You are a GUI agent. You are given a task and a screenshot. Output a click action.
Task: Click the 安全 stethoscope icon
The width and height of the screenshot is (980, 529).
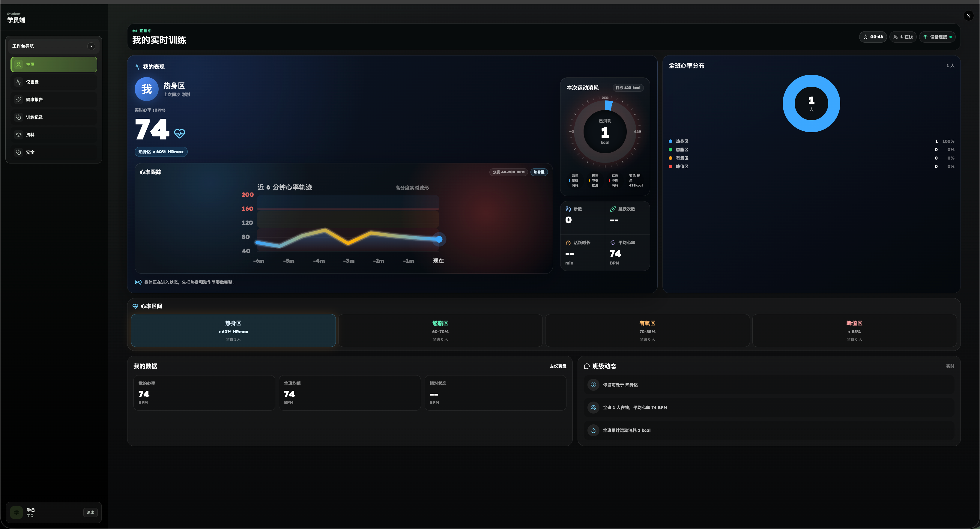point(18,152)
